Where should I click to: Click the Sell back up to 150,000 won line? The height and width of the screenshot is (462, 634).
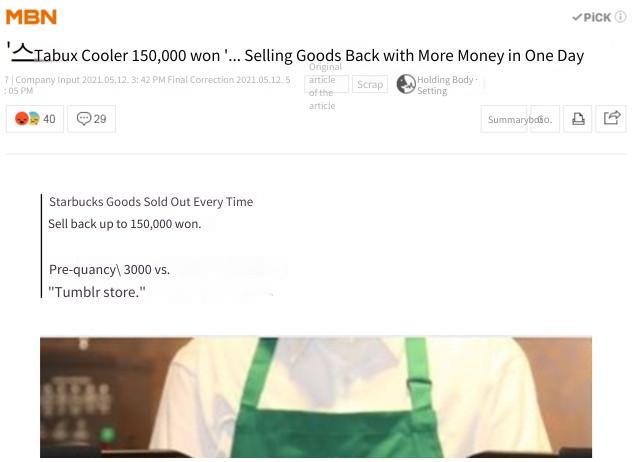click(125, 224)
